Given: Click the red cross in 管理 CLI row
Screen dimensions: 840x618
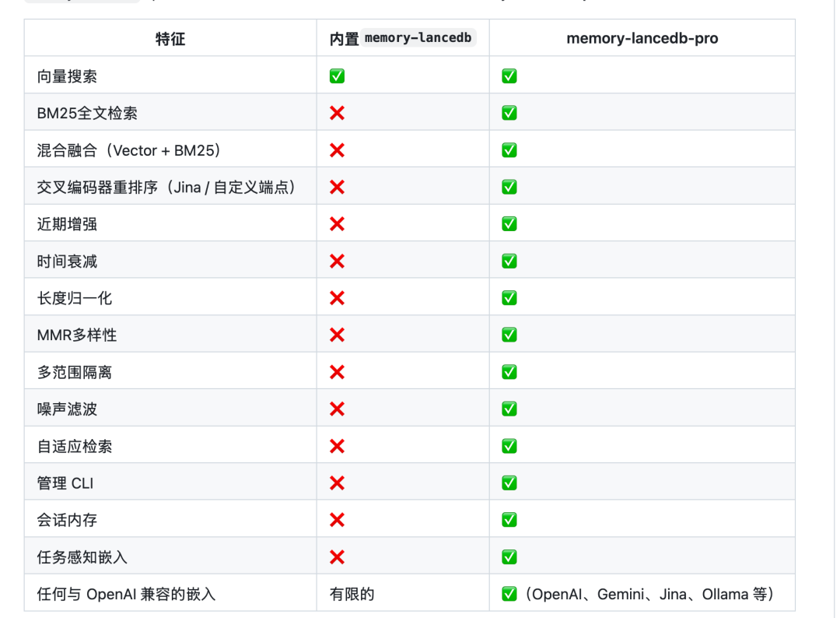Looking at the screenshot, I should [337, 483].
